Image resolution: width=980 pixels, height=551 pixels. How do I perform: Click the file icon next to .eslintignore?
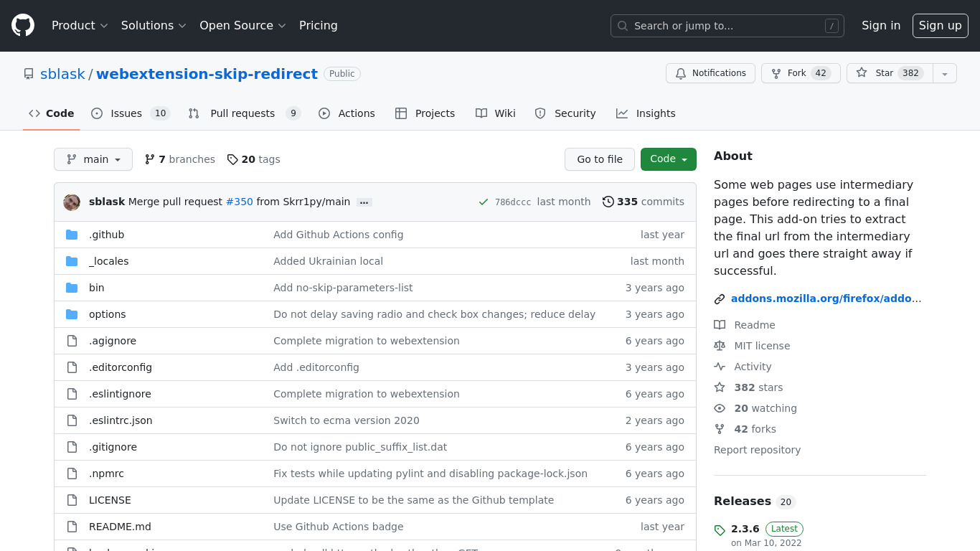[x=72, y=394]
